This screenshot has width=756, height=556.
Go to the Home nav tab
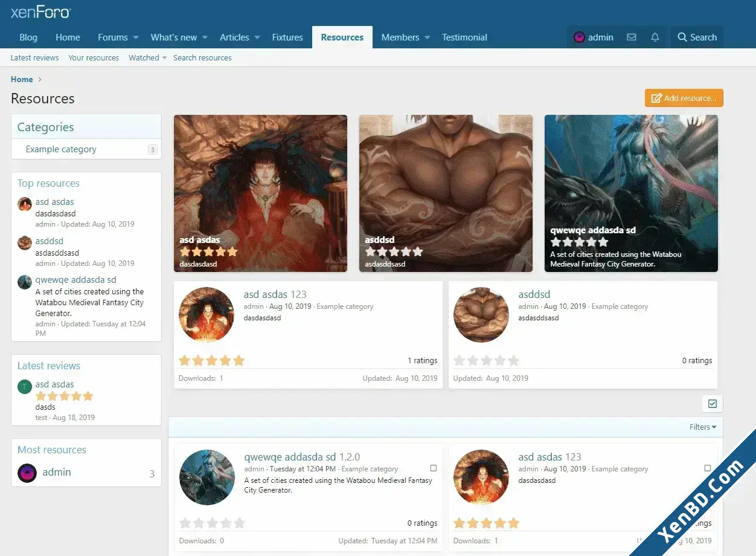pos(68,37)
